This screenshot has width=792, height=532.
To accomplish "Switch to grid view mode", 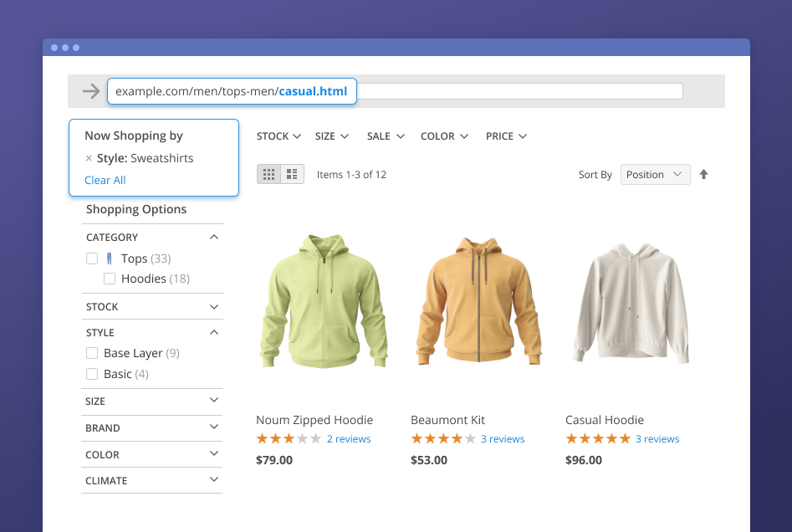I will [268, 175].
